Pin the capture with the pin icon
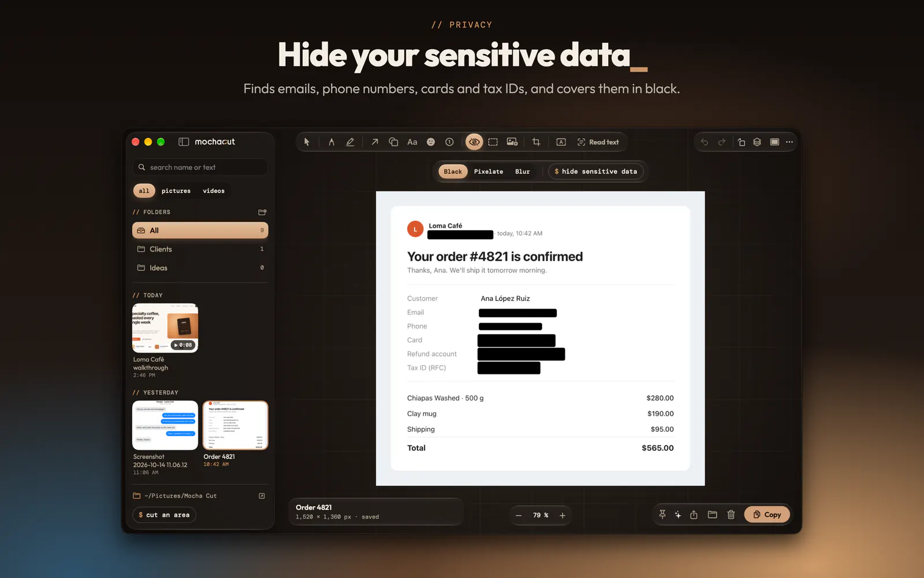This screenshot has height=578, width=924. 662,514
